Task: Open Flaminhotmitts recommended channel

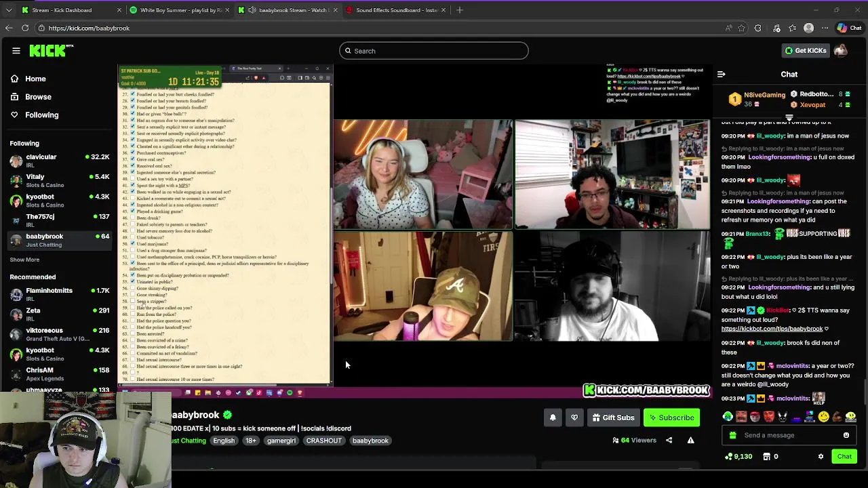Action: [60, 294]
